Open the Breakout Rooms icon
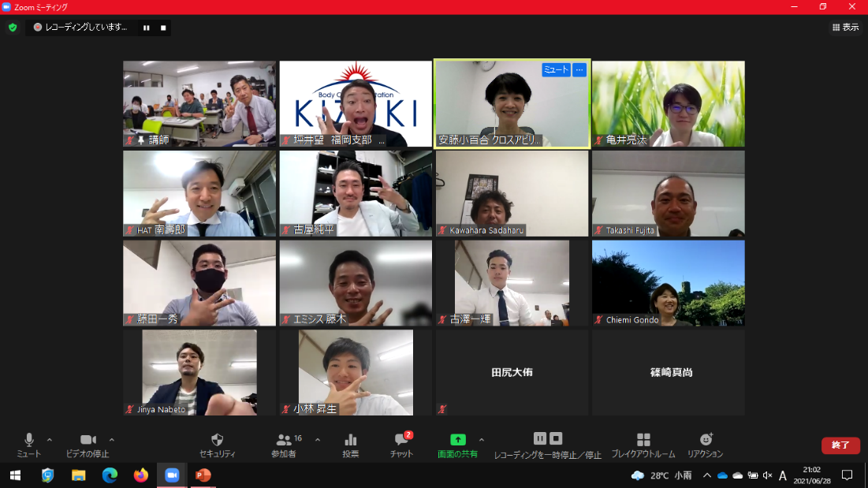 (x=643, y=440)
